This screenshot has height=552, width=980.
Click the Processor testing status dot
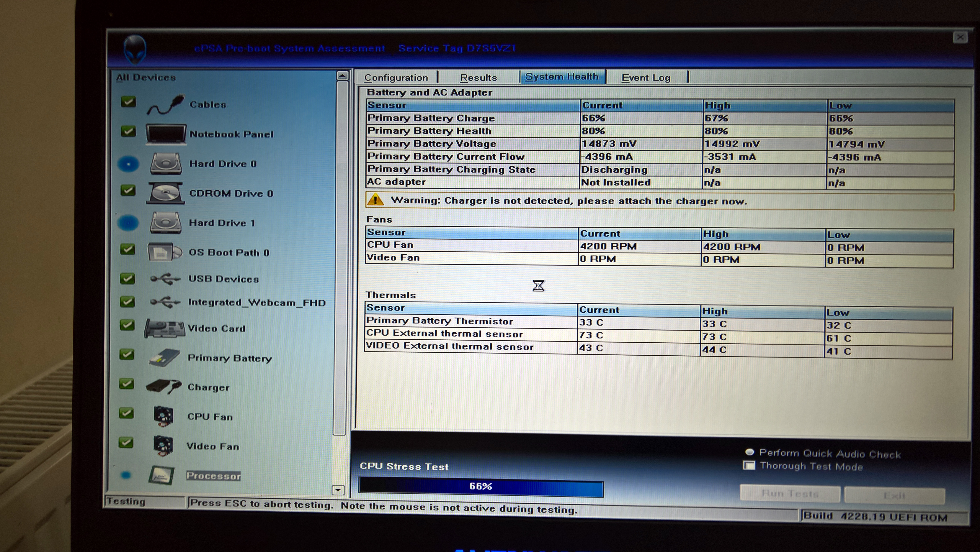tap(126, 475)
